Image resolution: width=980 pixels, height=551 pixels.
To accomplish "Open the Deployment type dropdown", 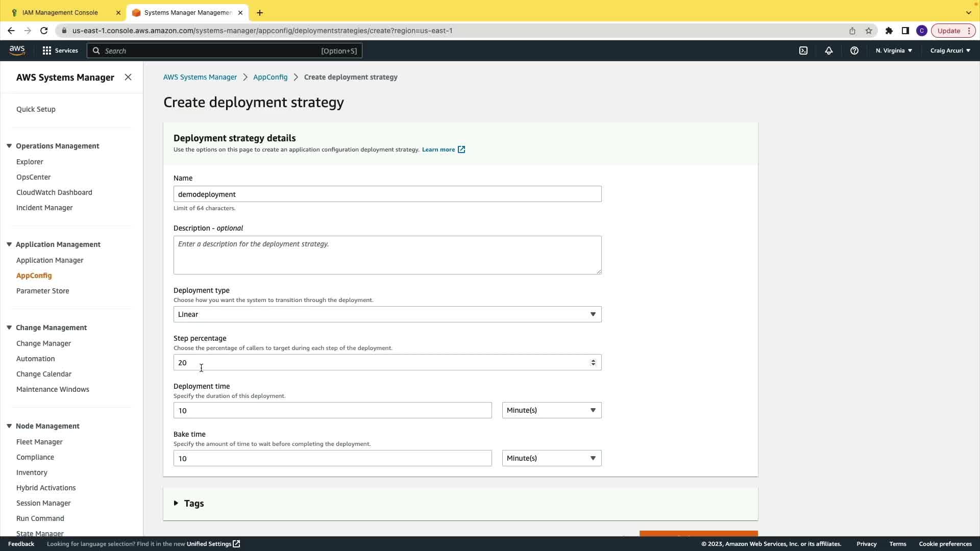I will [387, 314].
